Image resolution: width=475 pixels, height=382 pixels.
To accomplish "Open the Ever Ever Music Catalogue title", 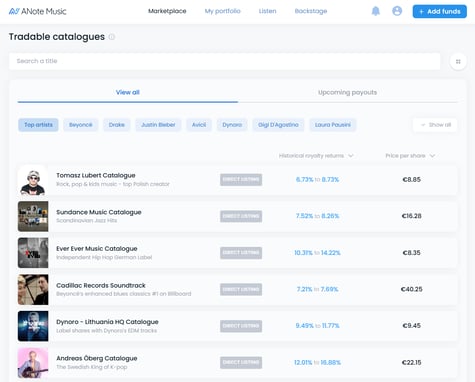I will click(97, 249).
